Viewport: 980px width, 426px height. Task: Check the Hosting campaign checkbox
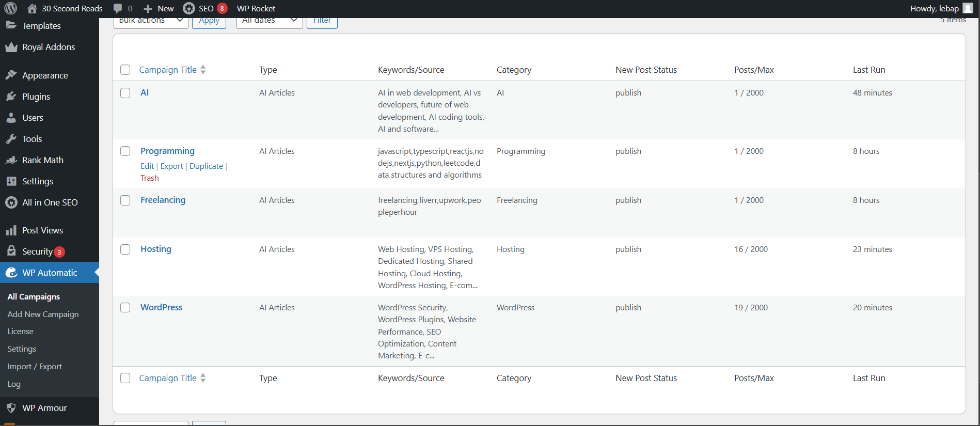pos(125,249)
